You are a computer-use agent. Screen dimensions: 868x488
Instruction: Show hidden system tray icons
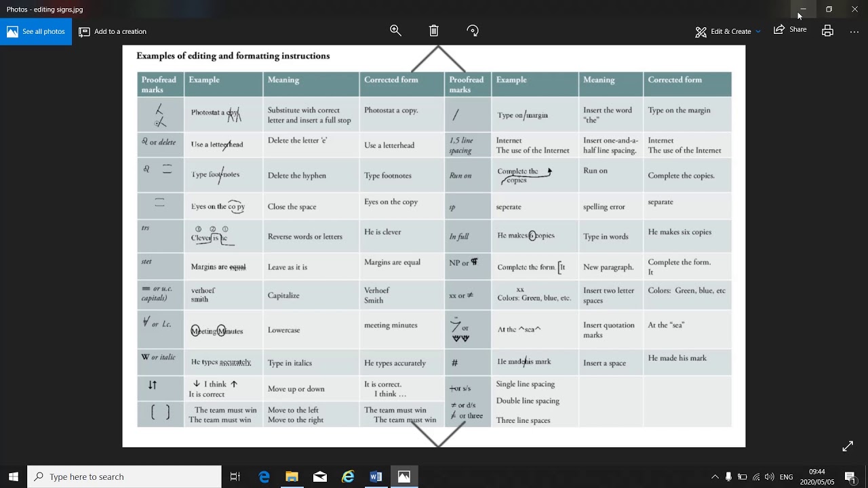715,477
